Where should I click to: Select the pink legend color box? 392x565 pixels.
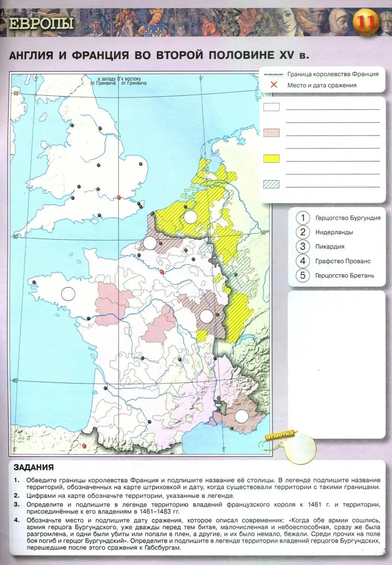point(271,132)
